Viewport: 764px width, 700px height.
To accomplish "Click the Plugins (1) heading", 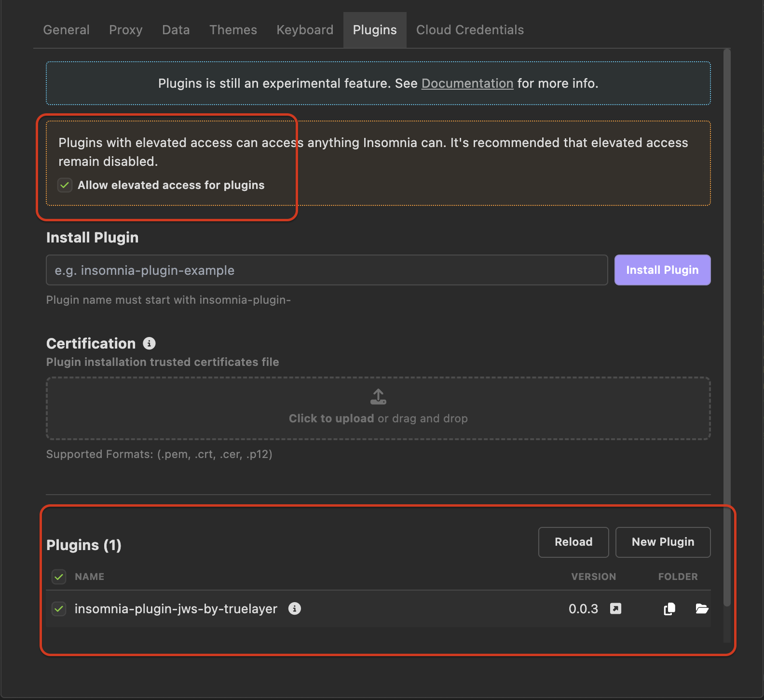I will point(84,545).
